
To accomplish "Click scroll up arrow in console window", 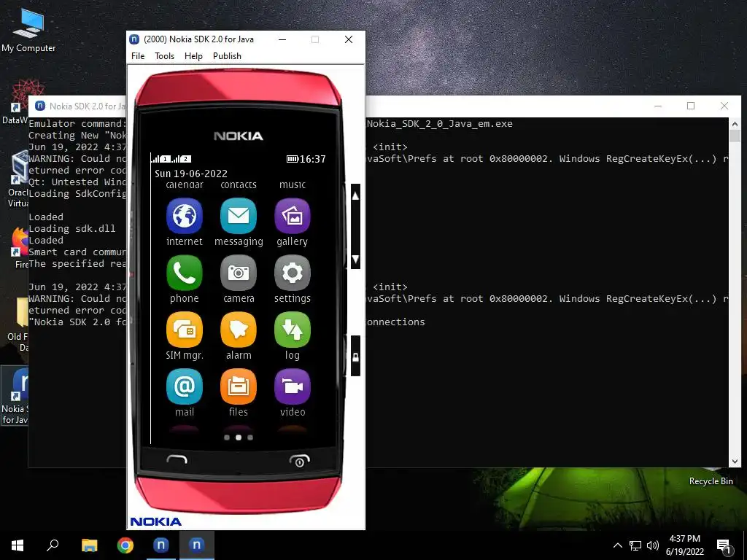I will (735, 124).
